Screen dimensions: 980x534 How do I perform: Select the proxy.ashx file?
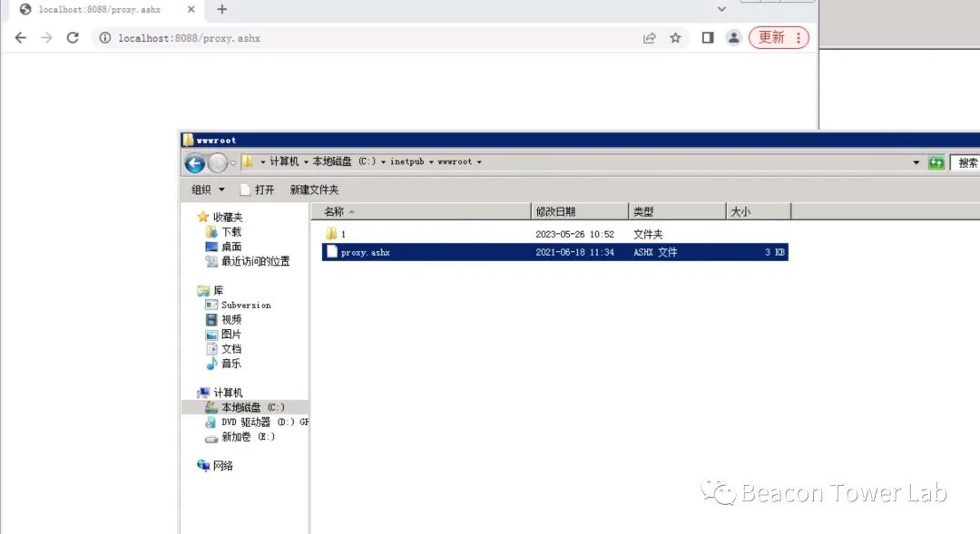click(x=366, y=252)
